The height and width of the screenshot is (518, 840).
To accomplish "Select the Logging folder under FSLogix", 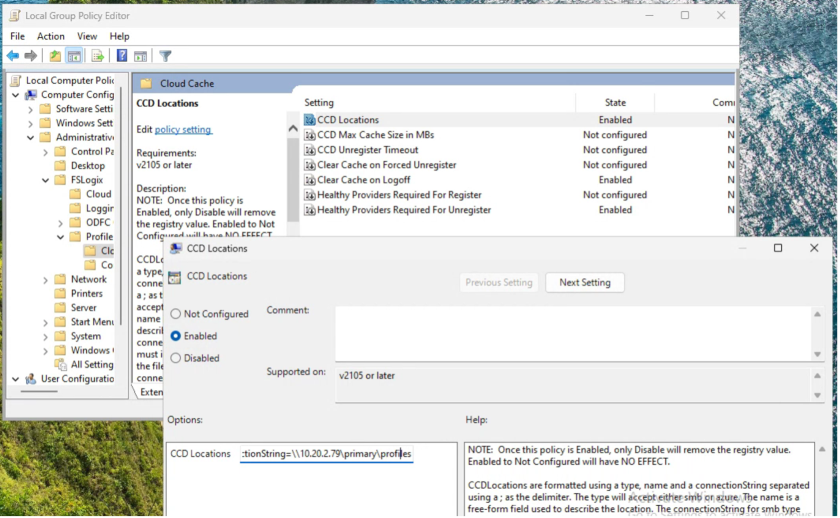I will (100, 208).
